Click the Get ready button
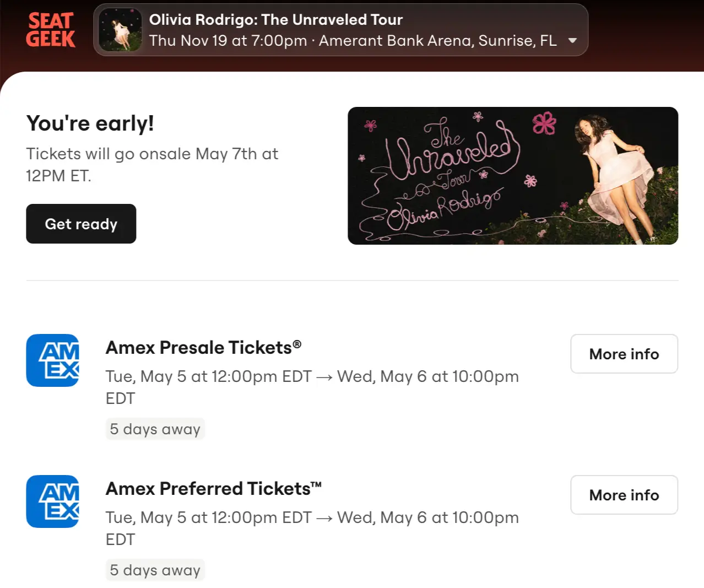 (x=80, y=224)
